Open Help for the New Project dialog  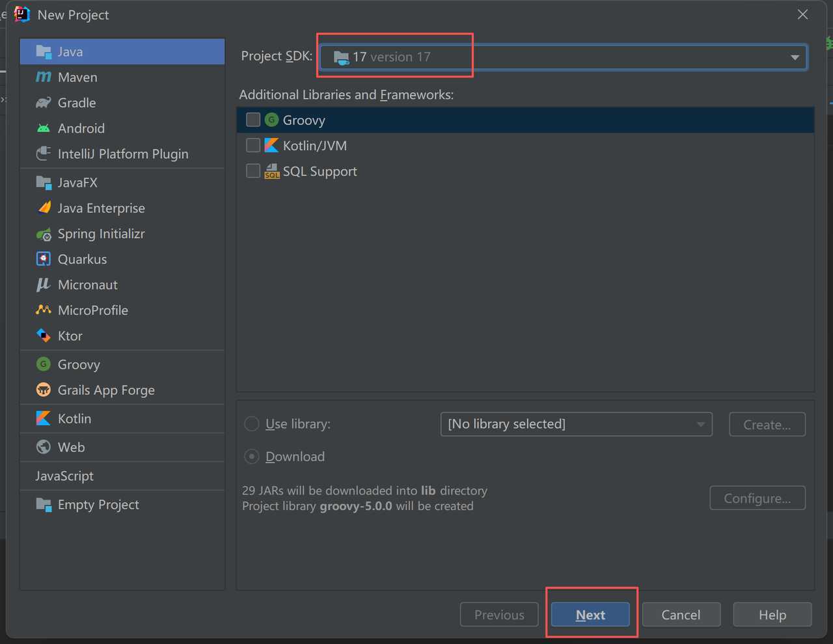click(x=772, y=615)
